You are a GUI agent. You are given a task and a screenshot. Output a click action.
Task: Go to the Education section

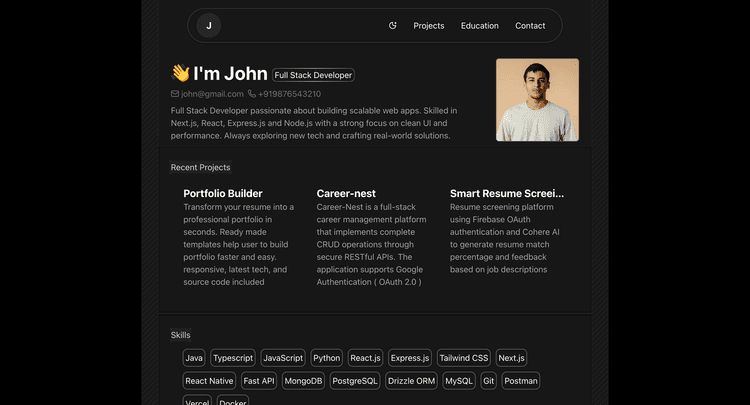click(480, 26)
